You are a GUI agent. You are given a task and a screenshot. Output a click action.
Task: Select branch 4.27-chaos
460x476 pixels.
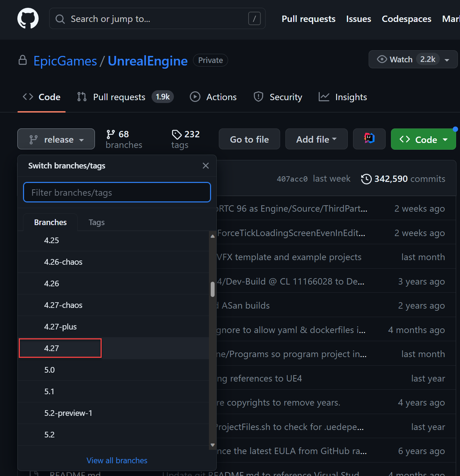point(113,305)
